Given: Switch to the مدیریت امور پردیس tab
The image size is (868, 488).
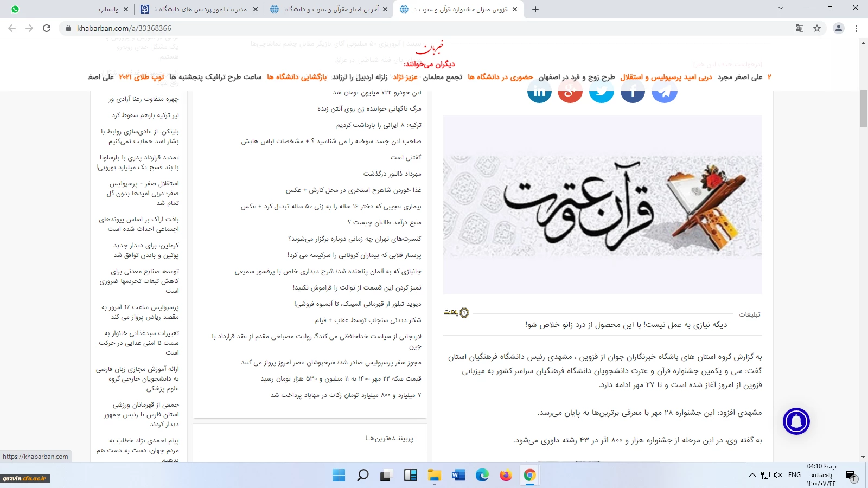Looking at the screenshot, I should click(x=201, y=9).
